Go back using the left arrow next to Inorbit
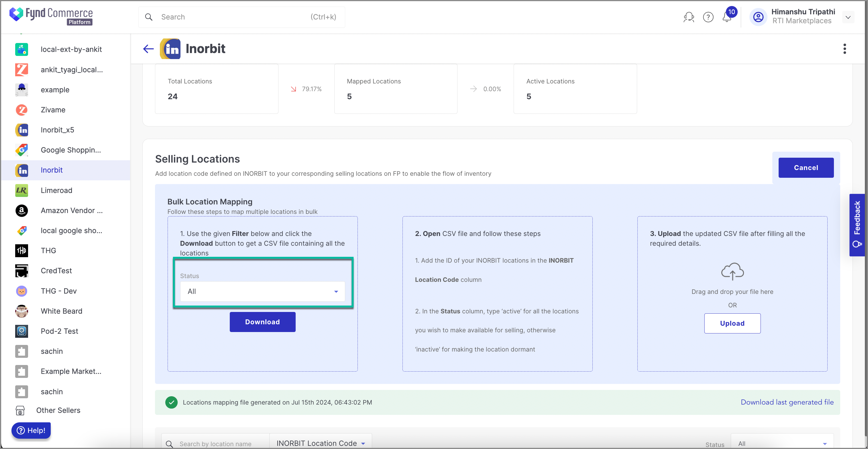The width and height of the screenshot is (868, 449). (148, 49)
